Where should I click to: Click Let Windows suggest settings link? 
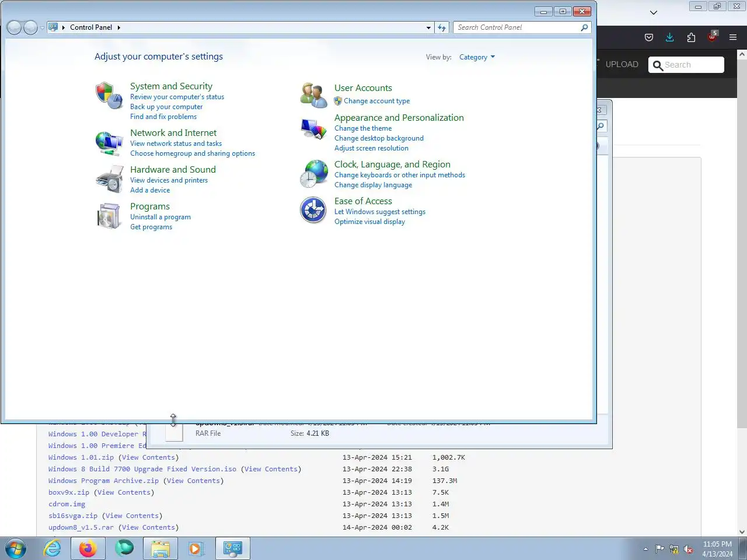coord(380,212)
